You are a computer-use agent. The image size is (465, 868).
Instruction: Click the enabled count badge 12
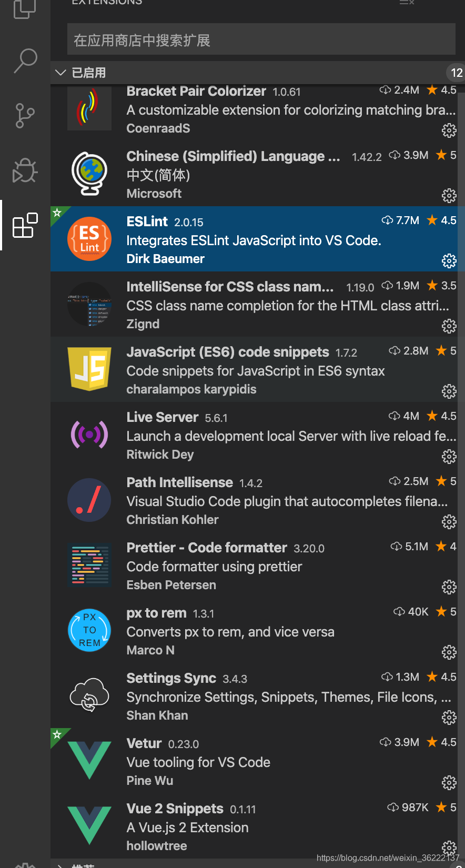coord(456,73)
